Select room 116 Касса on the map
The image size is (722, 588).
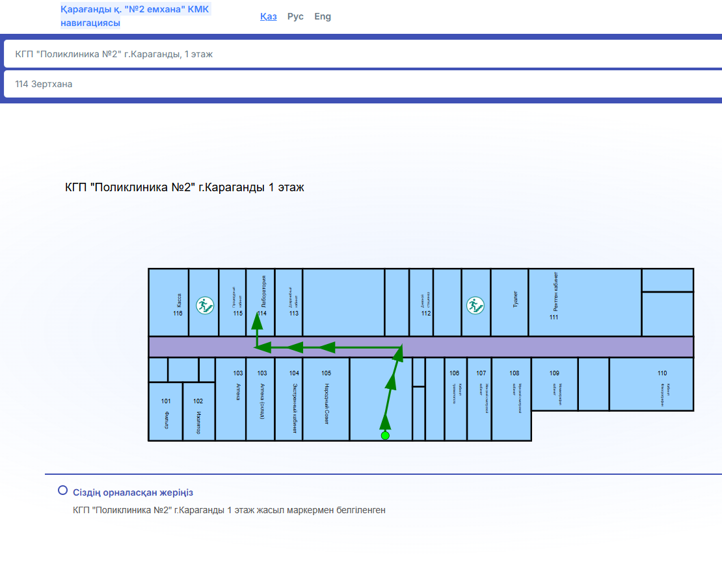coord(168,302)
